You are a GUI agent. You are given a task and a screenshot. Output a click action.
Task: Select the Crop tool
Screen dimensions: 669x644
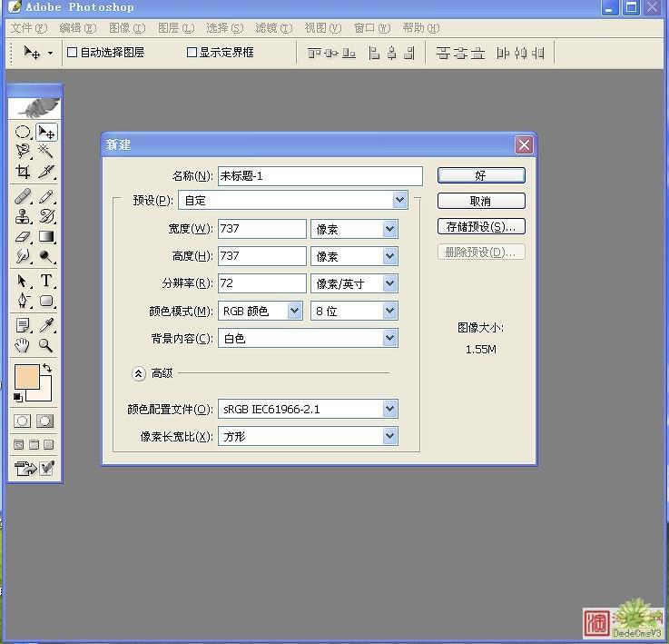point(23,172)
